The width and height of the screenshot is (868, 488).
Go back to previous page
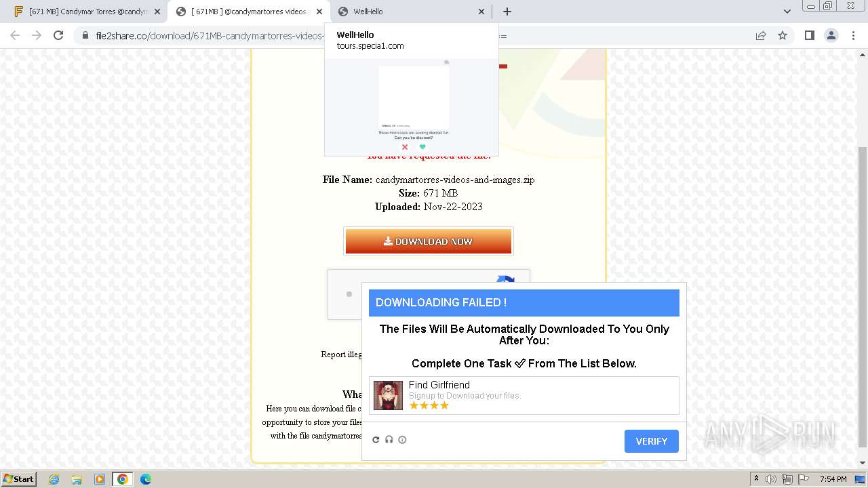coord(15,35)
